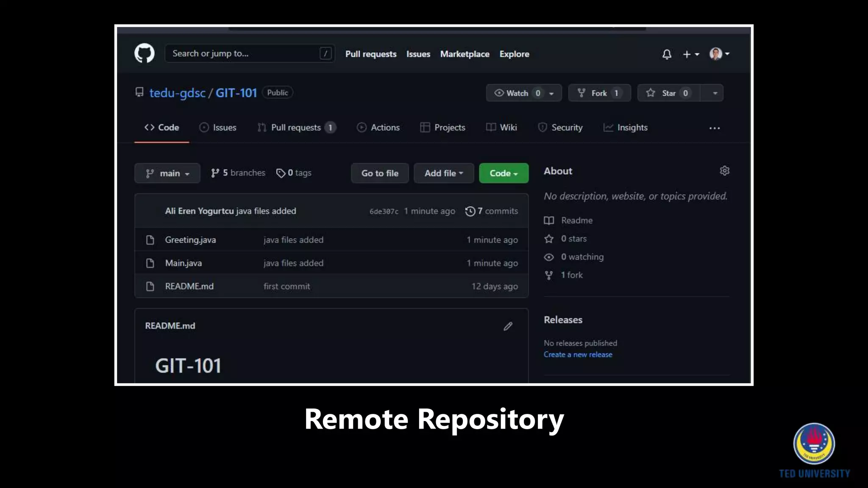The height and width of the screenshot is (488, 868).
Task: Click the file icon beside Greeting.java
Action: click(x=150, y=240)
